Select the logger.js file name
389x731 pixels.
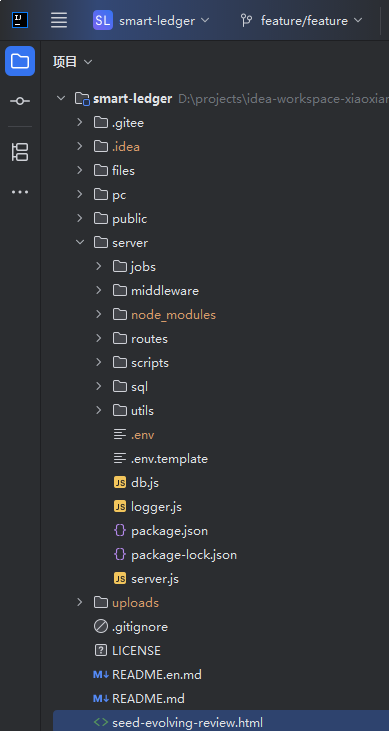(x=156, y=507)
